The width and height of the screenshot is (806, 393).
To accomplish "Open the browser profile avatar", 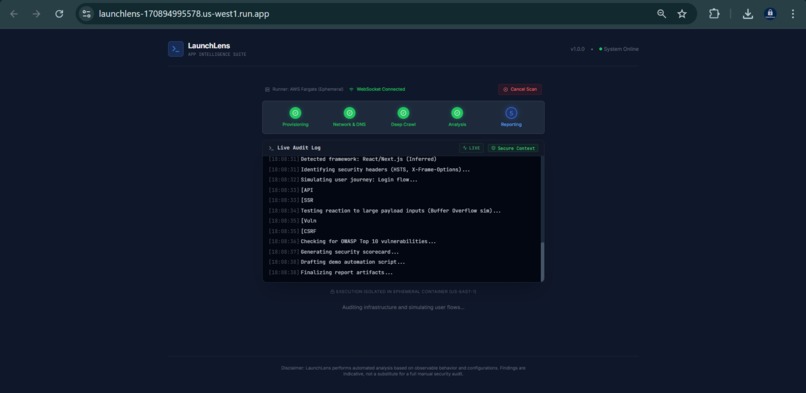I will pyautogui.click(x=770, y=14).
